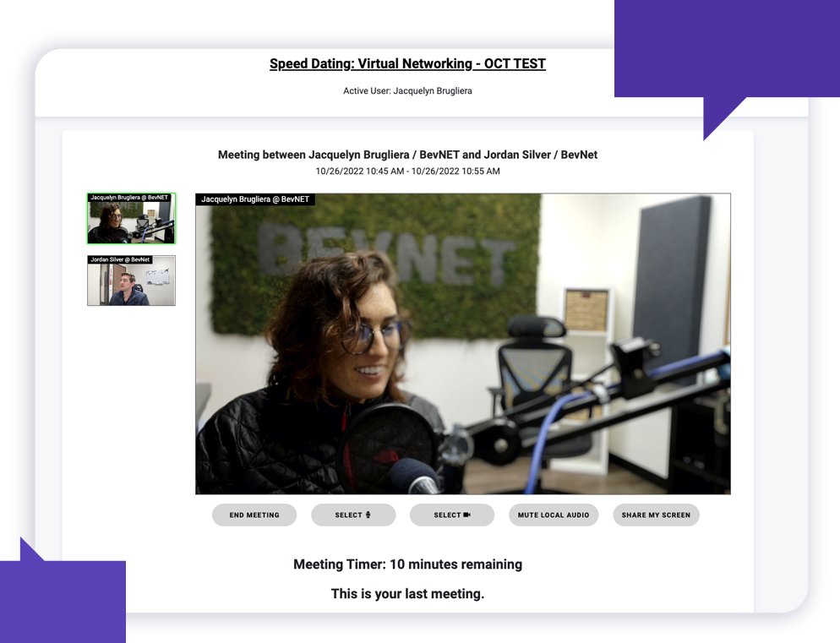
Task: Click Share My Screen button
Action: click(x=656, y=515)
